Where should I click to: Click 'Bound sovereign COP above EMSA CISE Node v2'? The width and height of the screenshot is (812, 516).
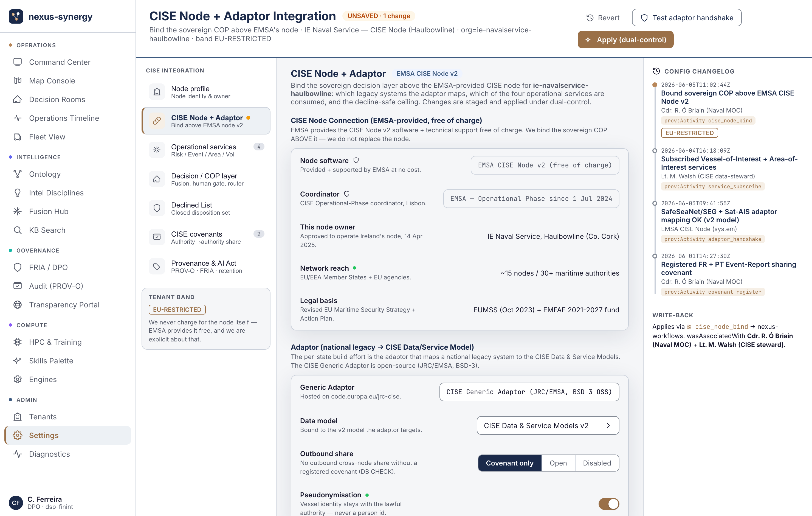(727, 97)
